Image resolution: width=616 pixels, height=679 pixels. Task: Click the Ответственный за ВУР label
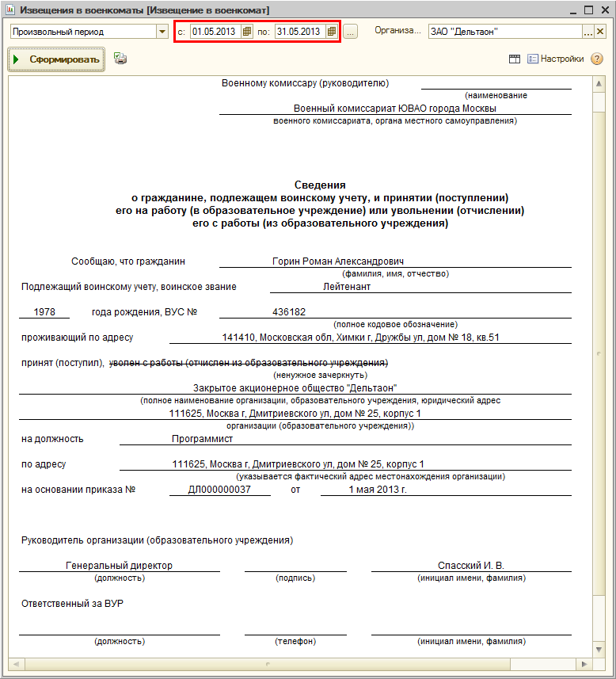pyautogui.click(x=72, y=603)
